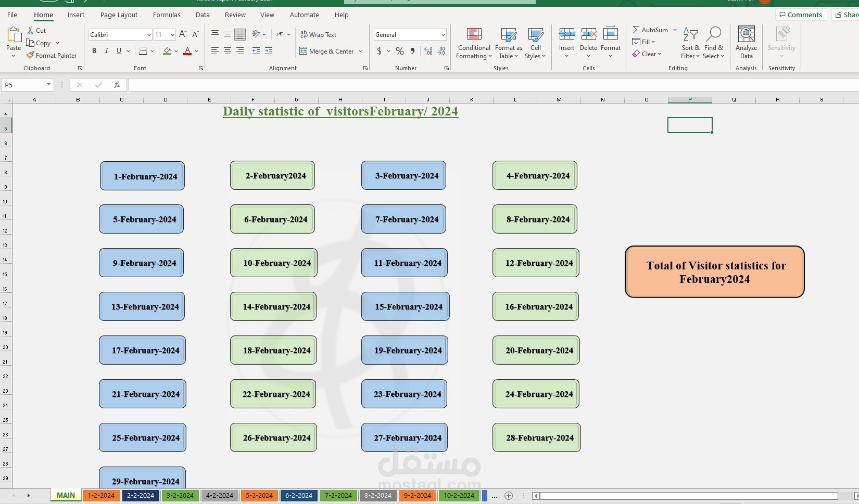The width and height of the screenshot is (859, 504).
Task: Open the Page Layout ribbon tab
Action: [x=119, y=15]
